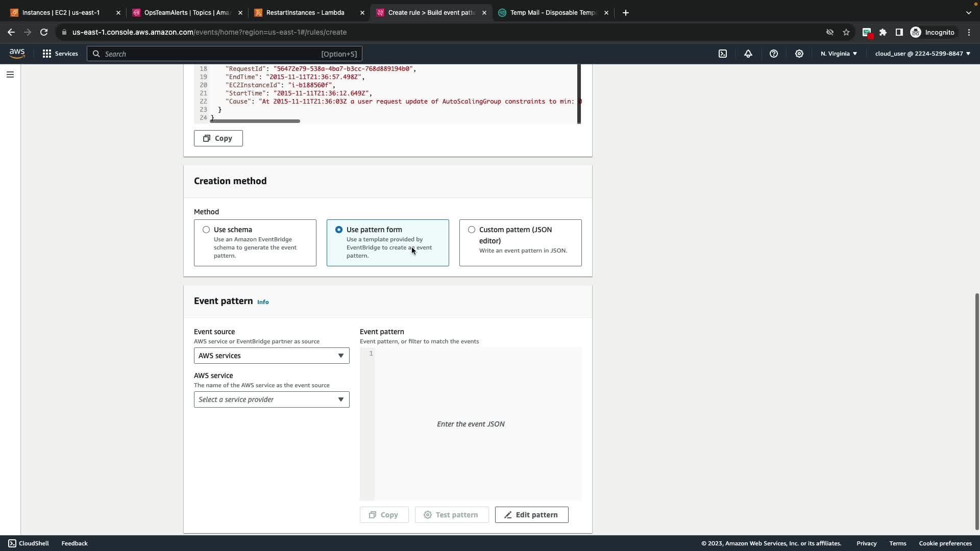Open the CloudShell terminal icon in header
980x551 pixels.
723,54
